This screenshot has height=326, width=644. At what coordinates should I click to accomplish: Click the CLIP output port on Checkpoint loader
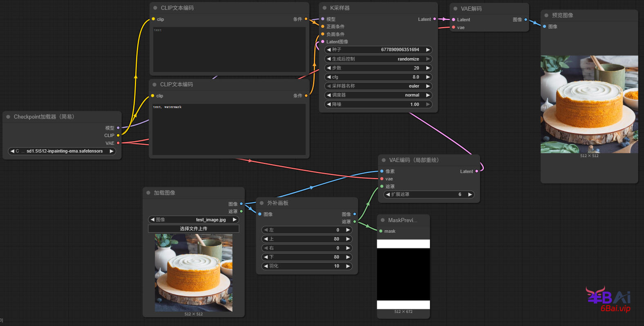pyautogui.click(x=118, y=135)
